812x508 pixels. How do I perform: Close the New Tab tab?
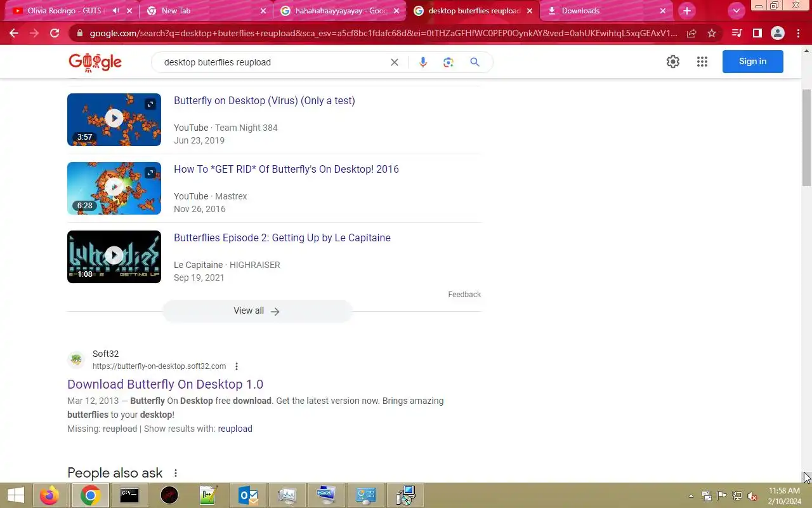pos(263,11)
